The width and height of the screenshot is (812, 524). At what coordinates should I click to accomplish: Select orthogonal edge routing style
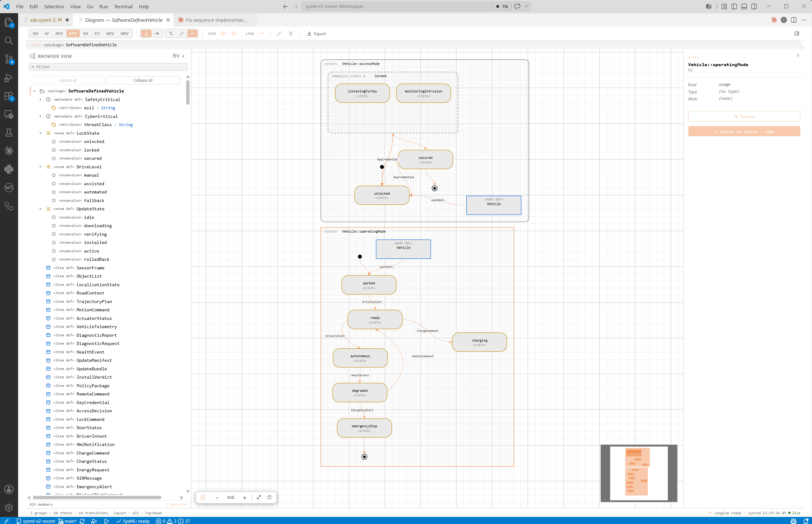click(x=171, y=33)
